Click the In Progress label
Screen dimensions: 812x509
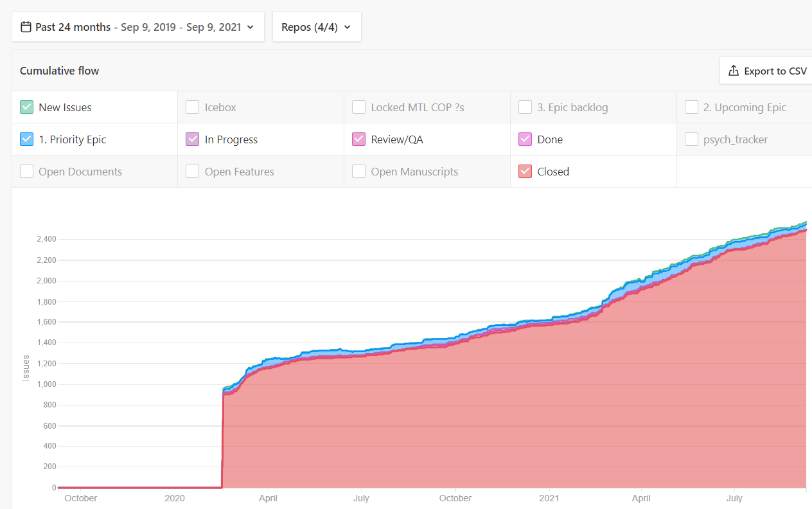click(231, 139)
